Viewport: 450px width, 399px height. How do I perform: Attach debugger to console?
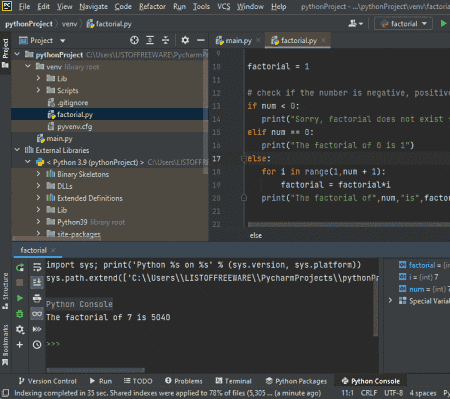(x=20, y=314)
